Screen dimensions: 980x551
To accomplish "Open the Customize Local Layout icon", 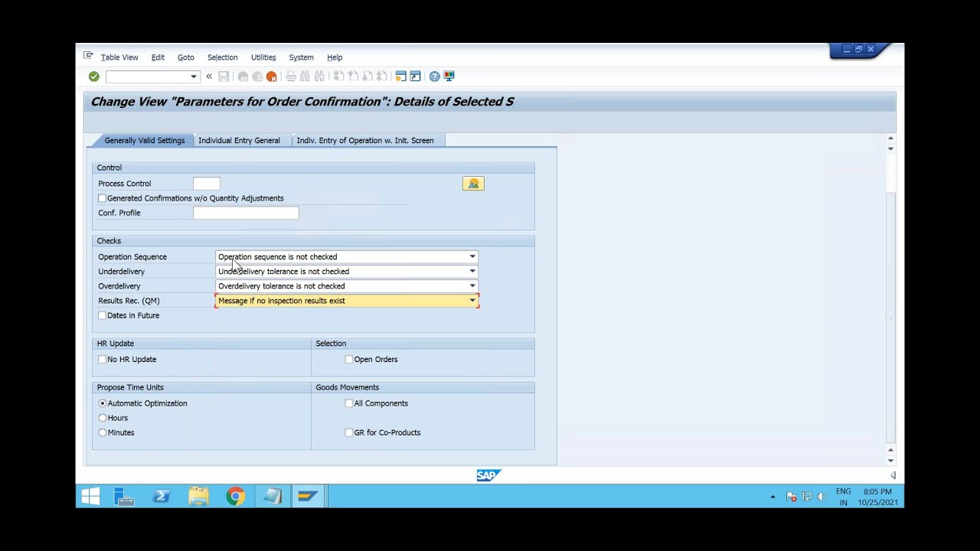I will coord(449,77).
